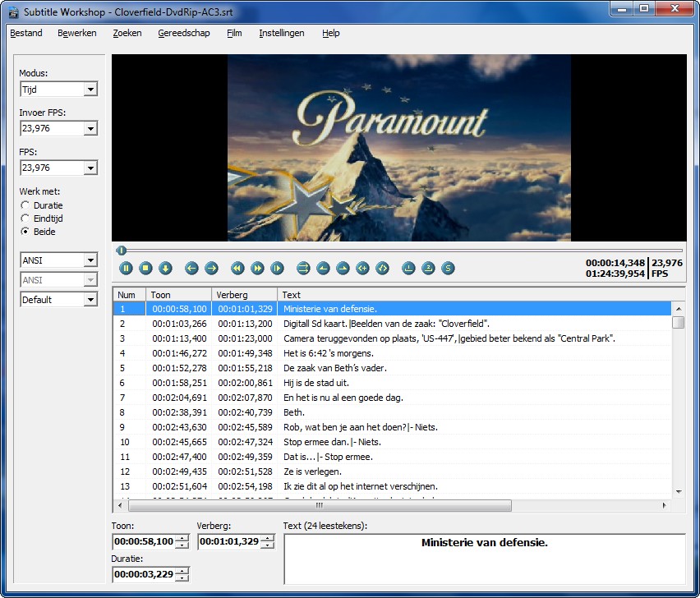Click the end subtitle icon with slash
The width and height of the screenshot is (700, 598).
pos(382,269)
